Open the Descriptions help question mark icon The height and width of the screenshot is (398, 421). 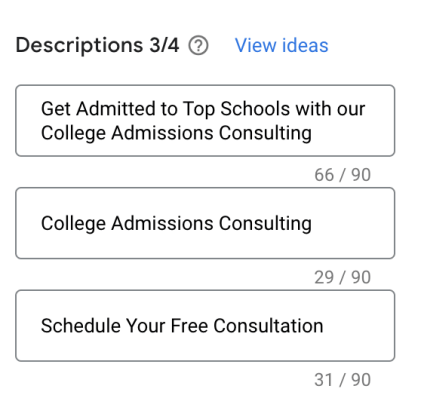[198, 46]
